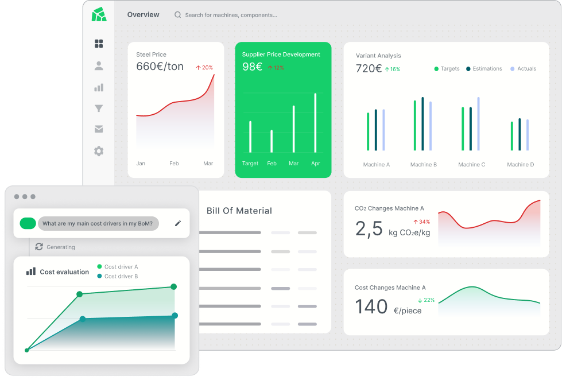This screenshot has width=570, height=392.
Task: Open the CO2 Changes Machine A title
Action: (389, 208)
